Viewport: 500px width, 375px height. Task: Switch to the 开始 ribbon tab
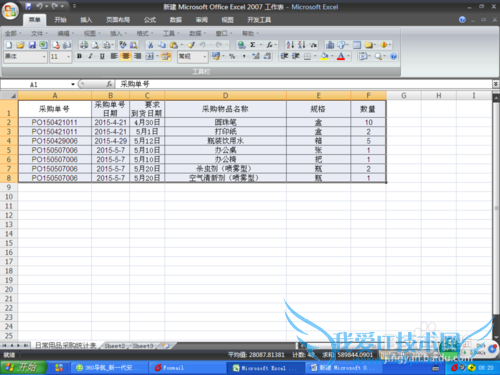click(61, 20)
